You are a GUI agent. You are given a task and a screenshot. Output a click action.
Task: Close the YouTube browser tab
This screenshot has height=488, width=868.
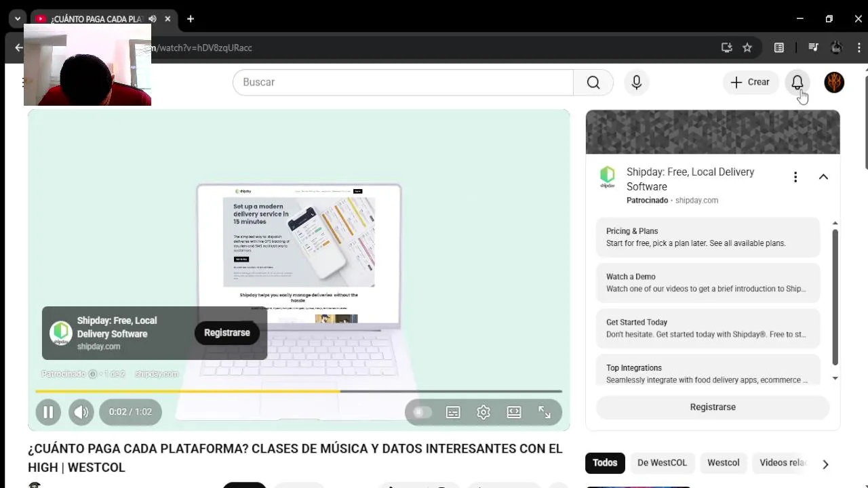167,19
